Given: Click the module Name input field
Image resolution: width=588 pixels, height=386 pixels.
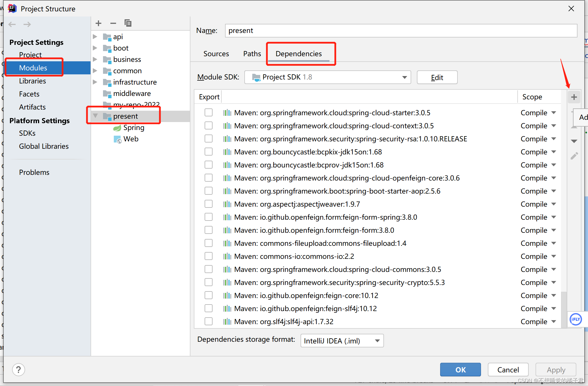Looking at the screenshot, I should pos(401,31).
